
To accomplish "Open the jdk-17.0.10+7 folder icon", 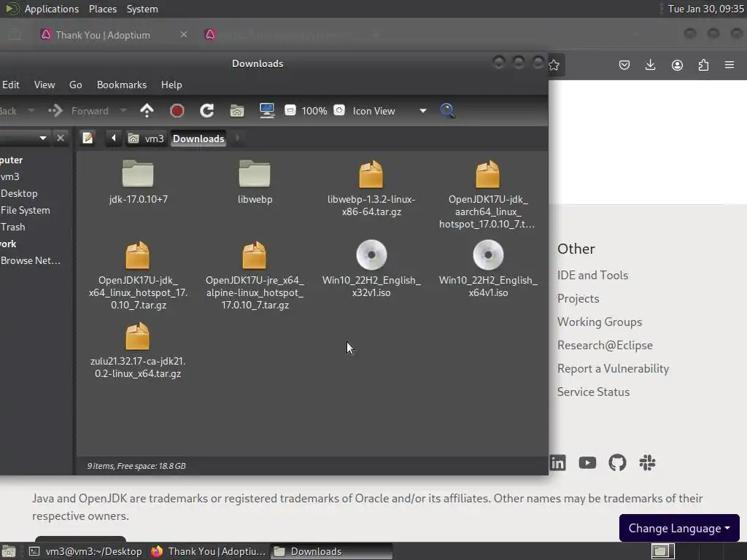I will [138, 174].
